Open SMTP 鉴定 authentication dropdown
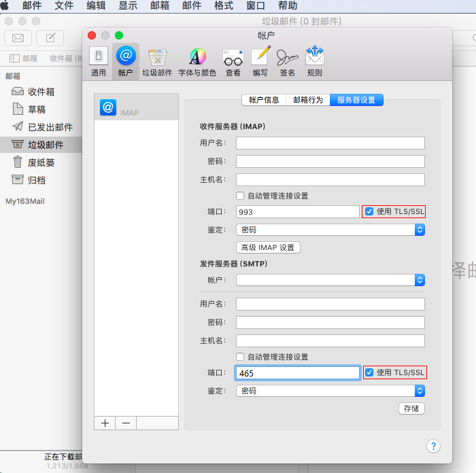476x473 pixels. [x=330, y=391]
